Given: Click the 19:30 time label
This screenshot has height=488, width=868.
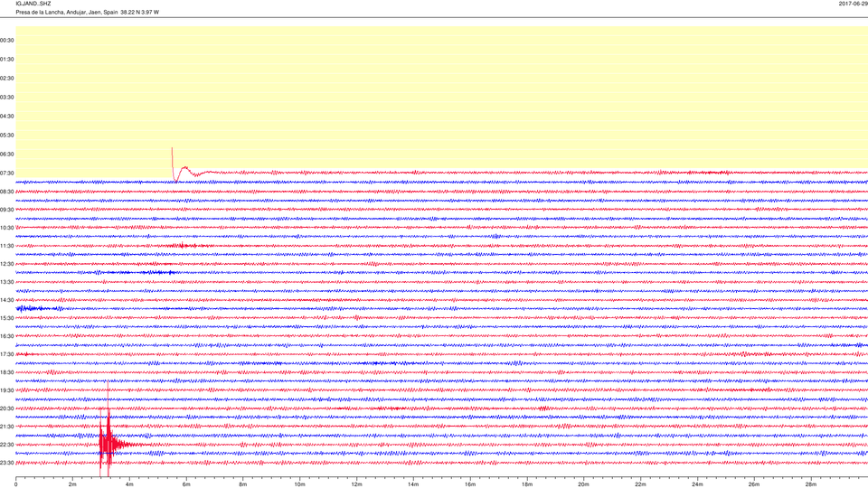Looking at the screenshot, I should (7, 390).
